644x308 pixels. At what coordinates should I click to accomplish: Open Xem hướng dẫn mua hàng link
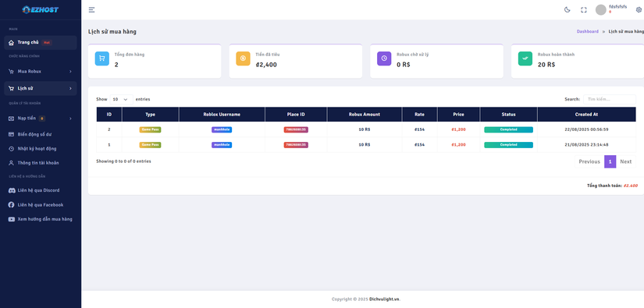[41, 219]
